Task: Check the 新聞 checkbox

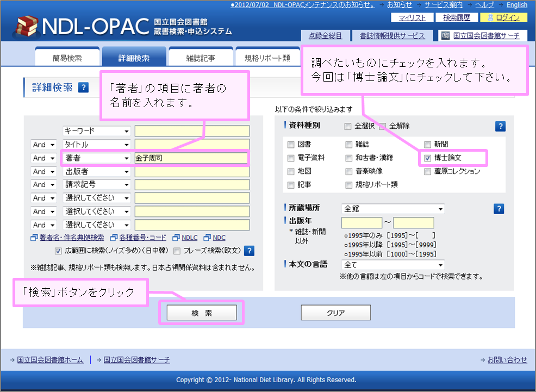Action: tap(427, 145)
